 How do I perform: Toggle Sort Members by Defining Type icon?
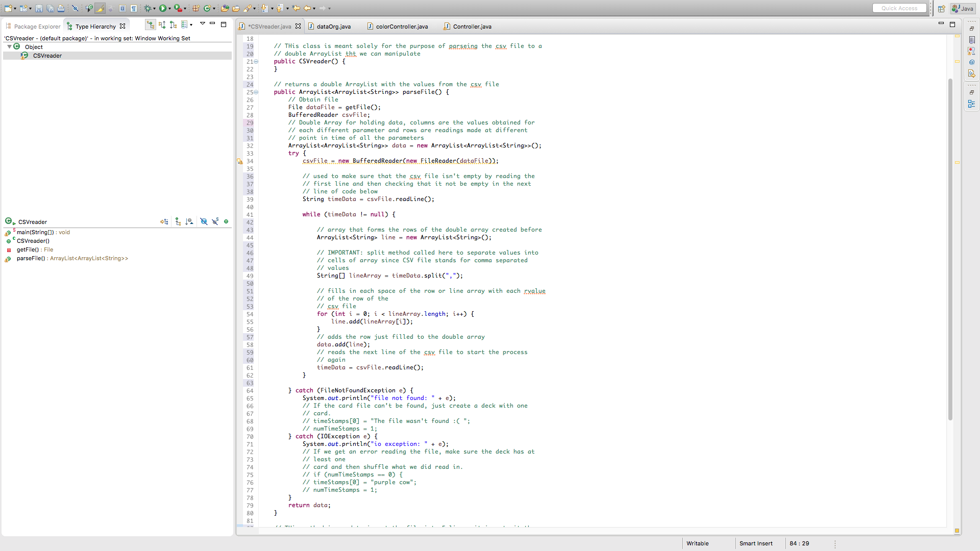[189, 221]
